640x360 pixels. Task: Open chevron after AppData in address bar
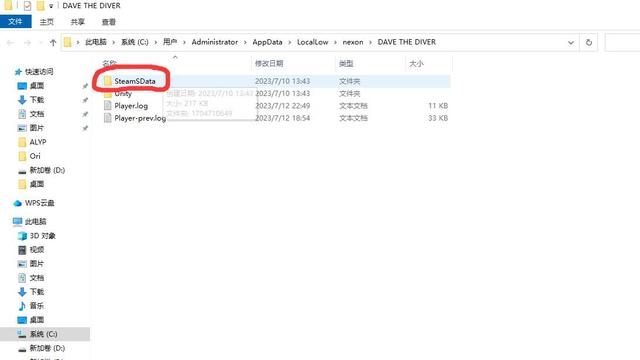coord(290,42)
